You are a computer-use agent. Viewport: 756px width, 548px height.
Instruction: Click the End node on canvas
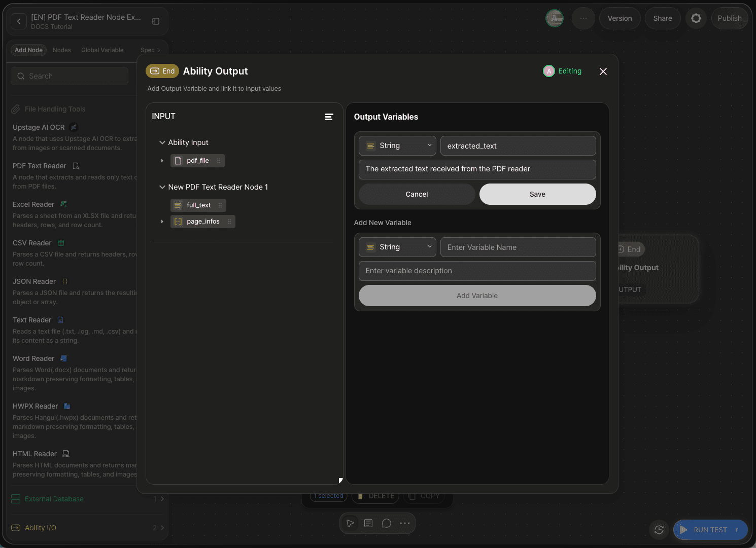pyautogui.click(x=659, y=269)
